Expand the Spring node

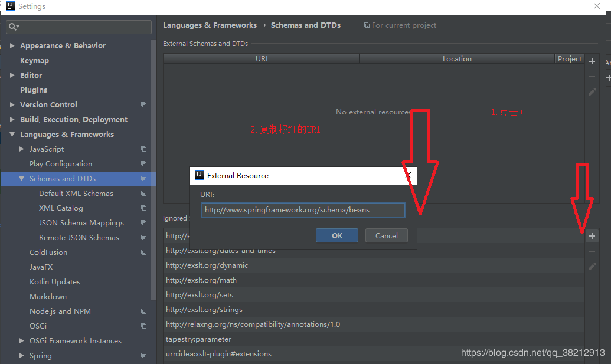click(22, 355)
